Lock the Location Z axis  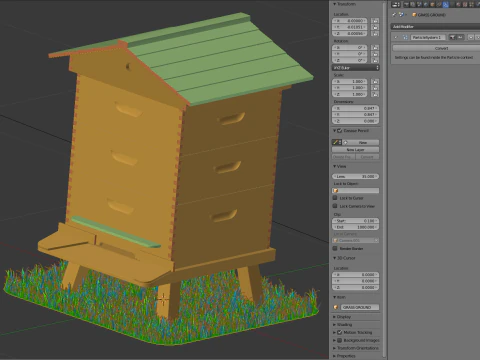coord(375,33)
